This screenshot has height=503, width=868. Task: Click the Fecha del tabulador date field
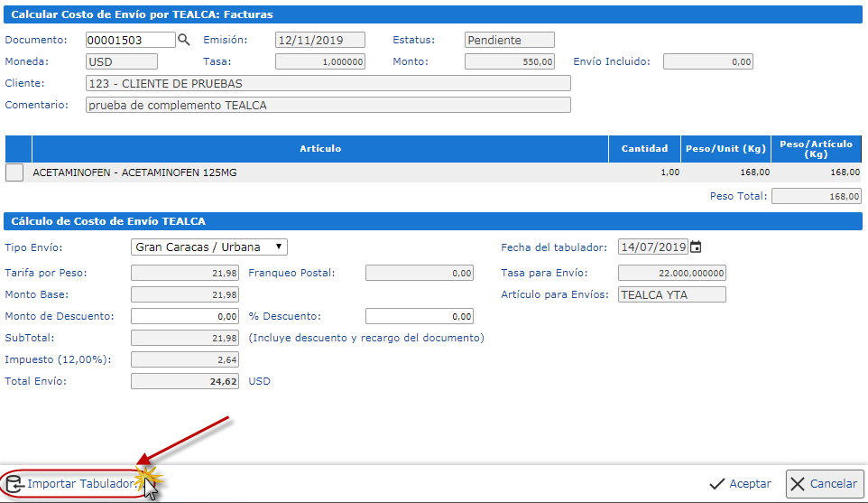click(x=653, y=247)
